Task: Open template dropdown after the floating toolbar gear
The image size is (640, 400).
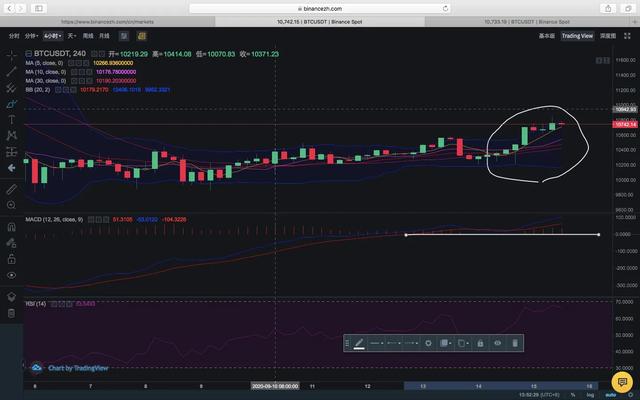Action: 445,343
